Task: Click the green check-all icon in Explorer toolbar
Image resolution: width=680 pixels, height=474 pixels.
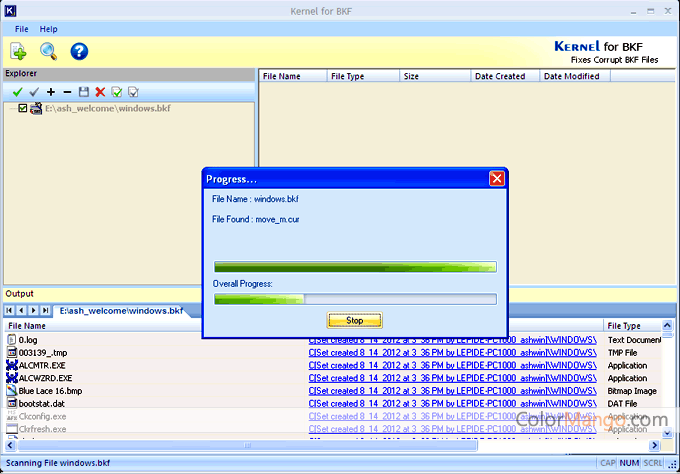Action: (117, 92)
